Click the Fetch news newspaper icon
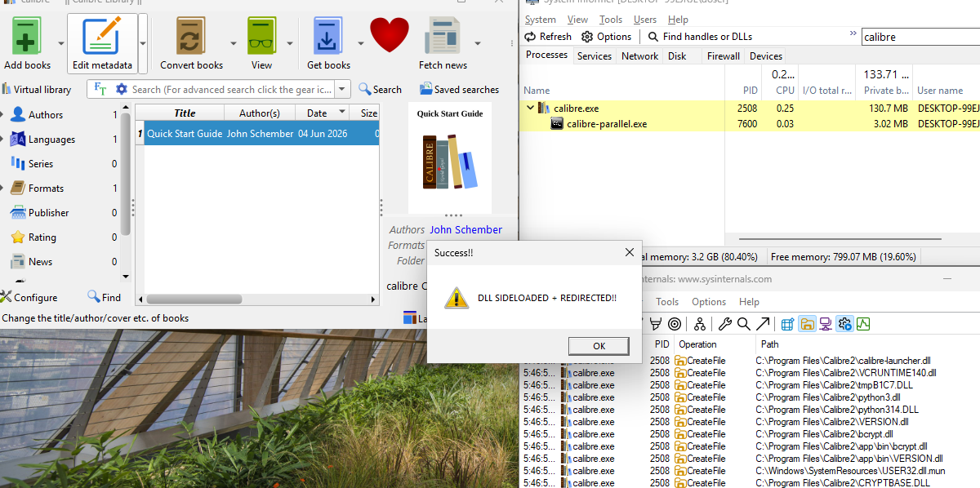 443,36
